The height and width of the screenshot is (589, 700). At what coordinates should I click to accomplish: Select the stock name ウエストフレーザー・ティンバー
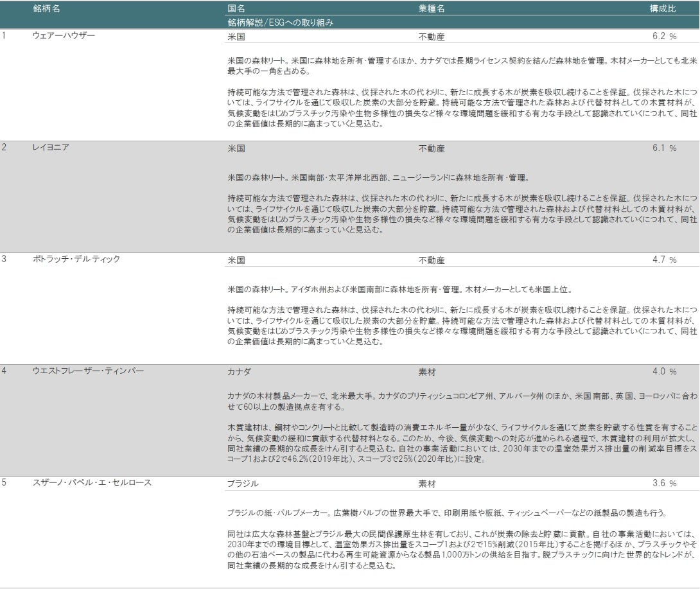88,371
